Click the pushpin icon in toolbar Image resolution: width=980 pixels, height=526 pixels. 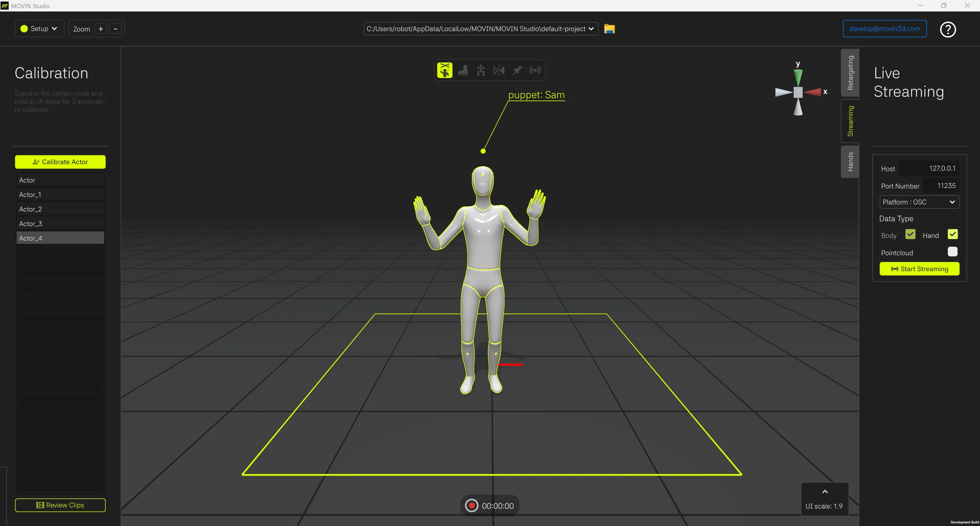(517, 70)
